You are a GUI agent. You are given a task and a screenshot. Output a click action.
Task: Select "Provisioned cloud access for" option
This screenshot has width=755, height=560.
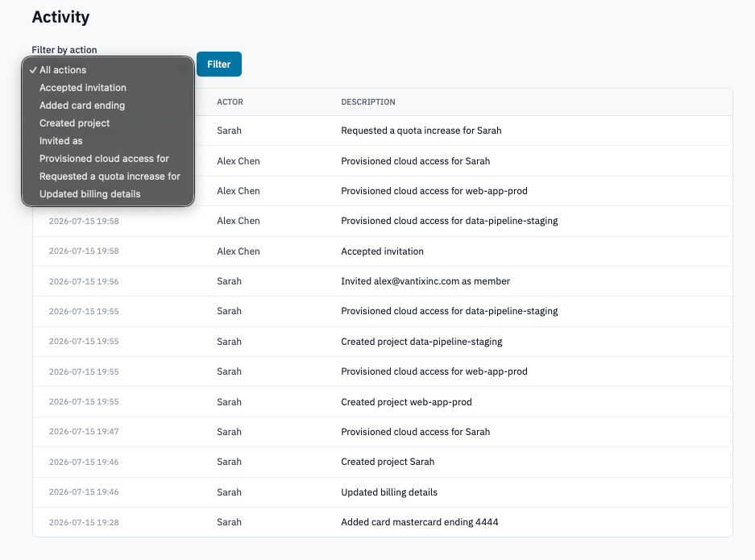108,159
